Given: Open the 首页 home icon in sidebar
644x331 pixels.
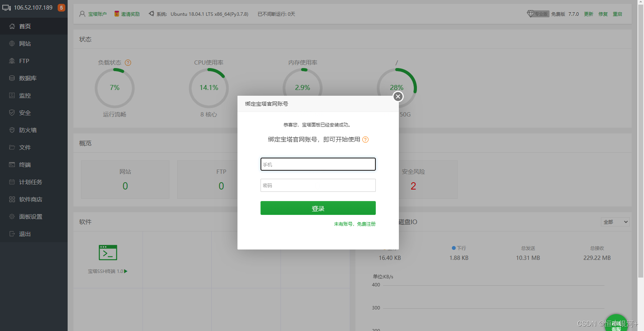Looking at the screenshot, I should [12, 26].
